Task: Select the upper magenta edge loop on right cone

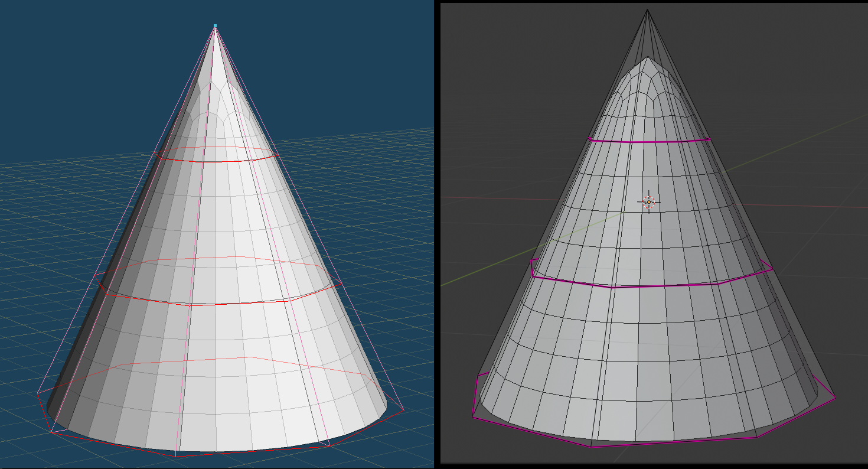Action: pyautogui.click(x=648, y=141)
